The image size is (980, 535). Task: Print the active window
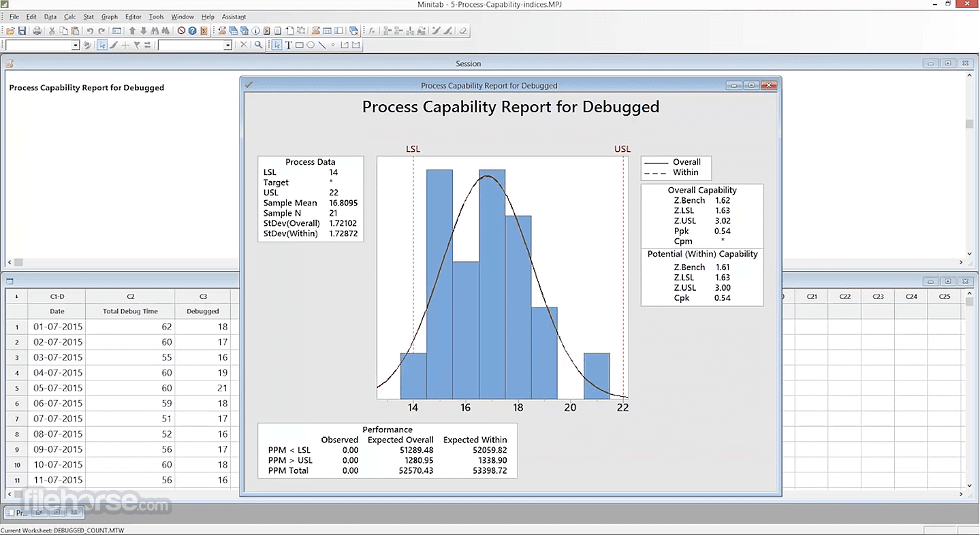[x=37, y=30]
